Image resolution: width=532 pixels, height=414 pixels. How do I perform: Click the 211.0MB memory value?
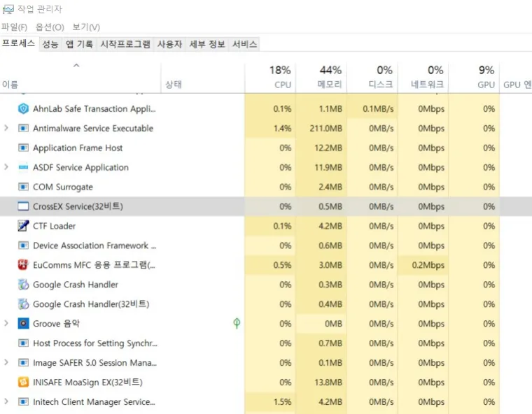tap(325, 128)
